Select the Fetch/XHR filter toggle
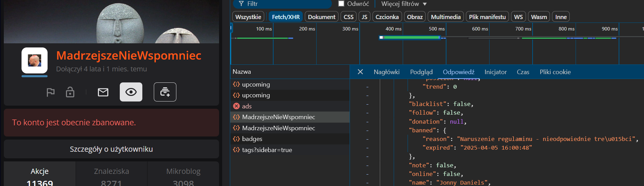The height and width of the screenshot is (186, 644). 285,17
